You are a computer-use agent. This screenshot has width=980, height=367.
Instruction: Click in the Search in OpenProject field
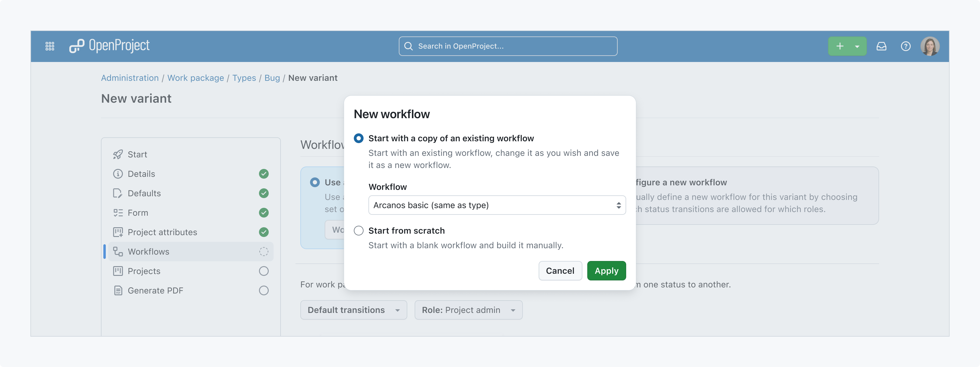coord(508,46)
